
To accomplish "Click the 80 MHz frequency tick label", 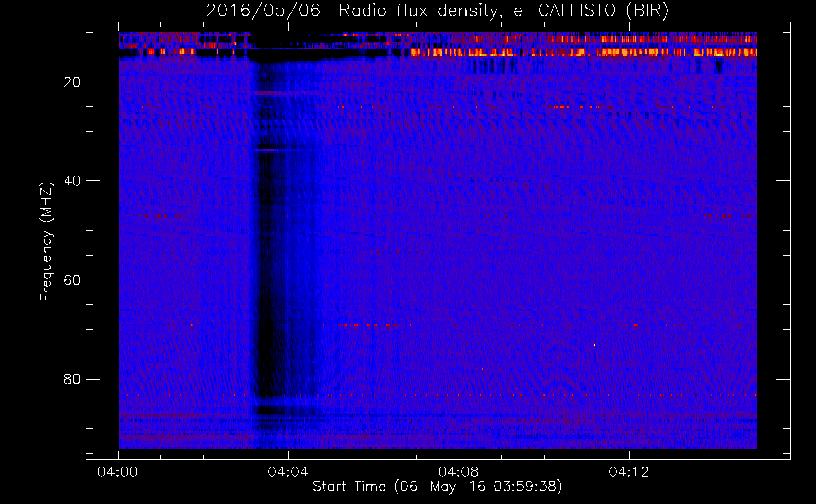I will [x=72, y=379].
